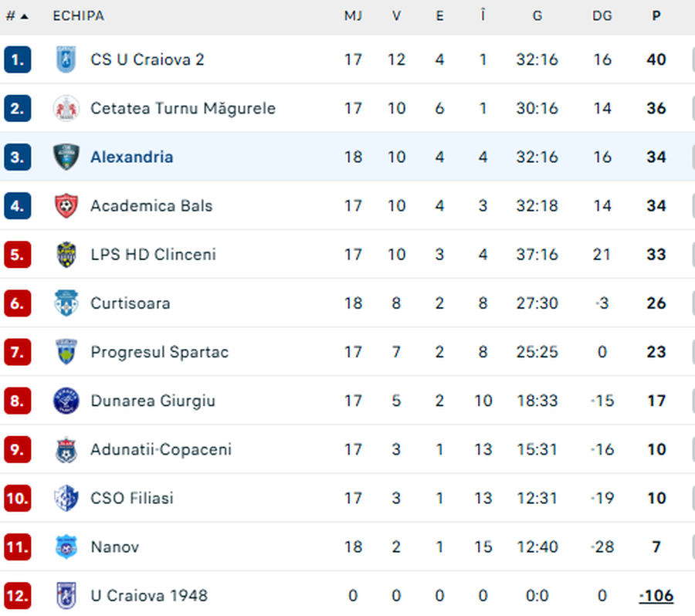
Task: Click the blue position 1 rank badge
Action: pyautogui.click(x=17, y=59)
